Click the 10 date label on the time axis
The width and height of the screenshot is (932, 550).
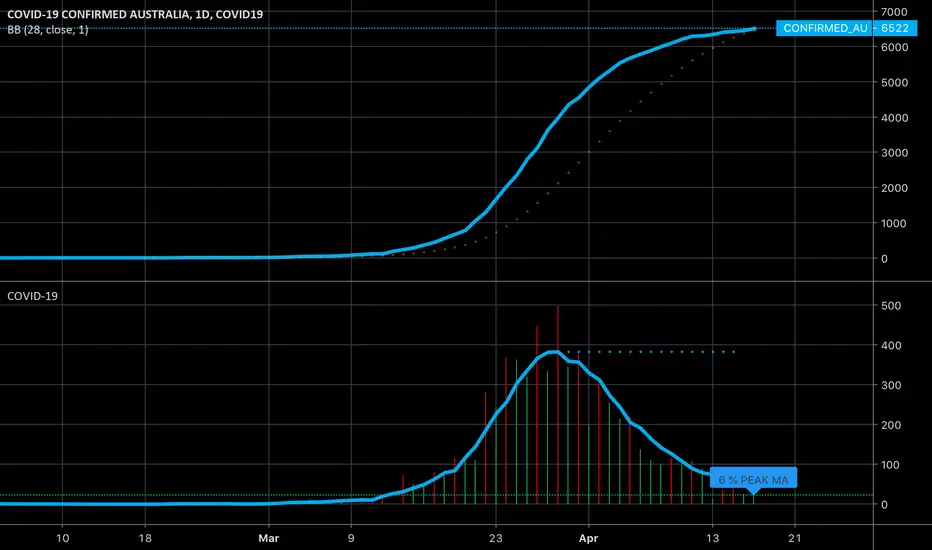(x=62, y=538)
